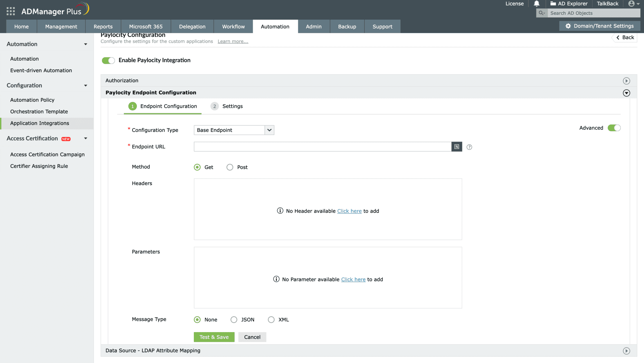Open AD Explorer folder icon

pos(553,4)
